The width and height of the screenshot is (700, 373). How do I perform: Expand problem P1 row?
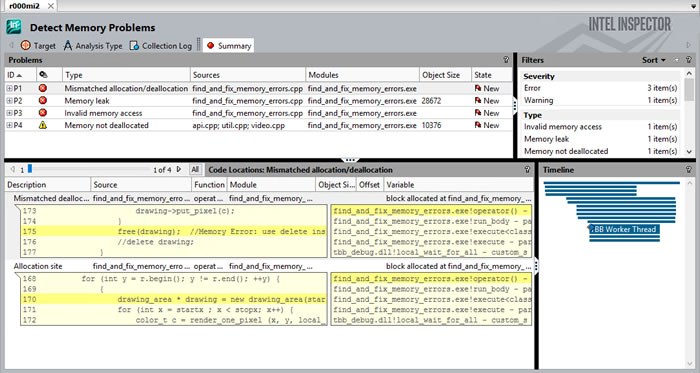tap(9, 88)
